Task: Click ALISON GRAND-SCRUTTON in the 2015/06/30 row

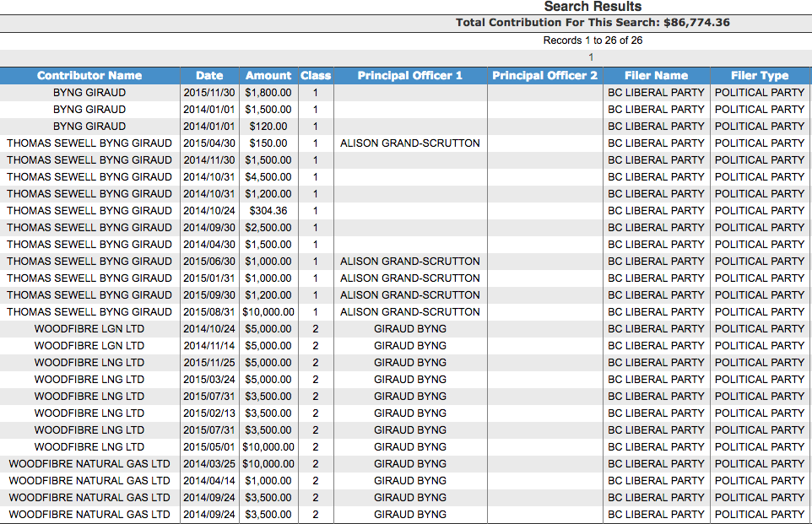Action: 410,262
